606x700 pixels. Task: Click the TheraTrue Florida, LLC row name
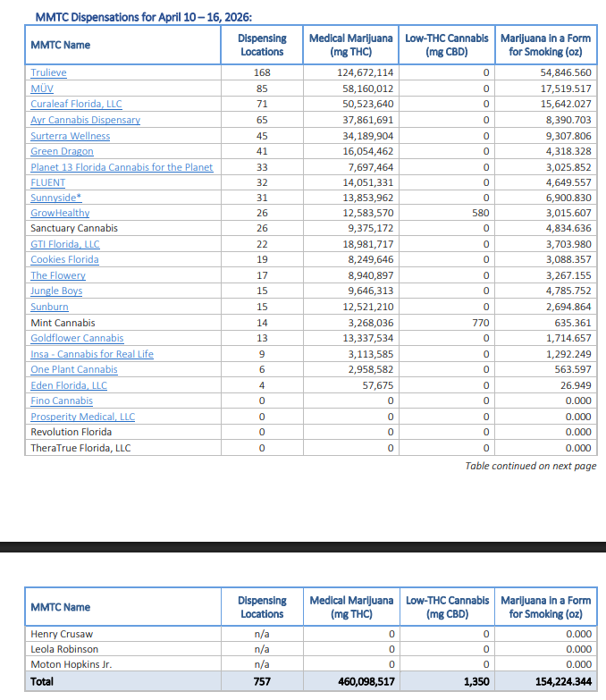coord(80,447)
